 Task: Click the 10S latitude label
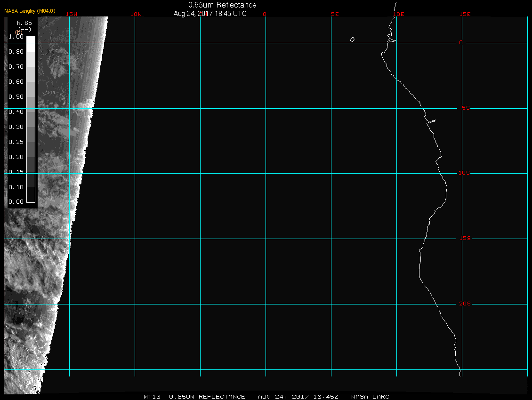464,173
